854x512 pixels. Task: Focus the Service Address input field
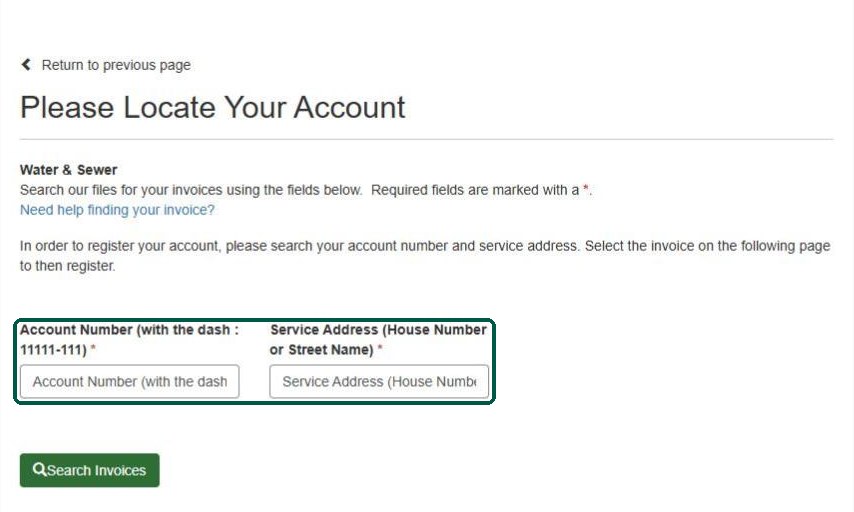point(379,381)
